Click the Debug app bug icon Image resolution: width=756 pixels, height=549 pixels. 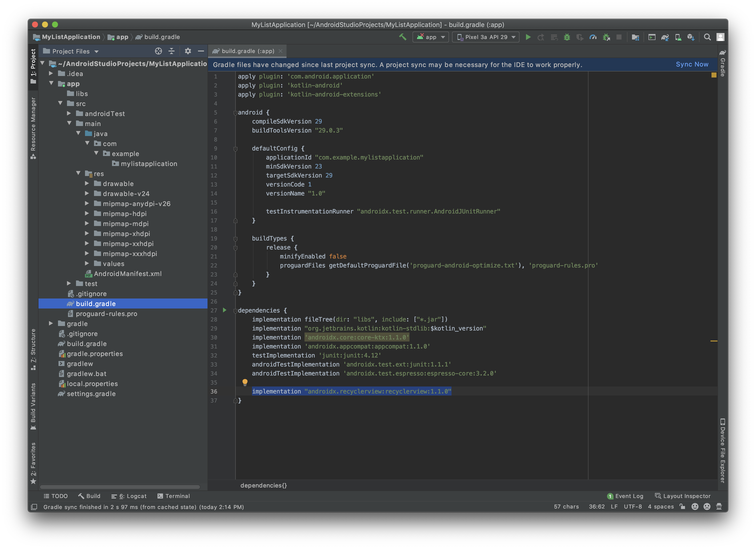(567, 37)
